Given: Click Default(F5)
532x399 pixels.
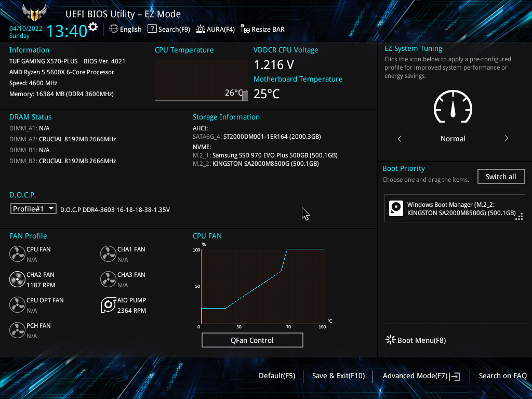Looking at the screenshot, I should point(277,376).
